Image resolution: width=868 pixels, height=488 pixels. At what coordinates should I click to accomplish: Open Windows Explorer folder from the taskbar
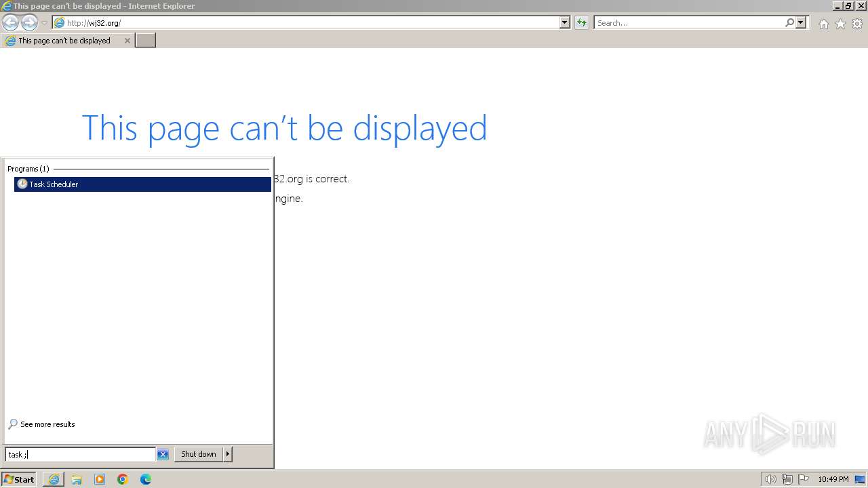(x=77, y=479)
